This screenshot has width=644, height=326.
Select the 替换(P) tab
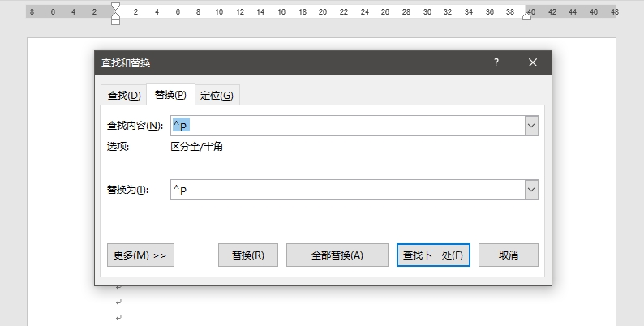coord(170,95)
